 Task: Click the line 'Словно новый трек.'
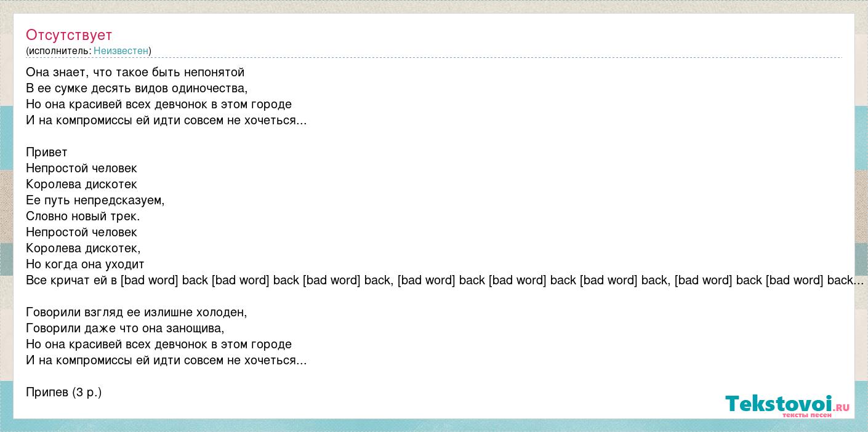[83, 217]
